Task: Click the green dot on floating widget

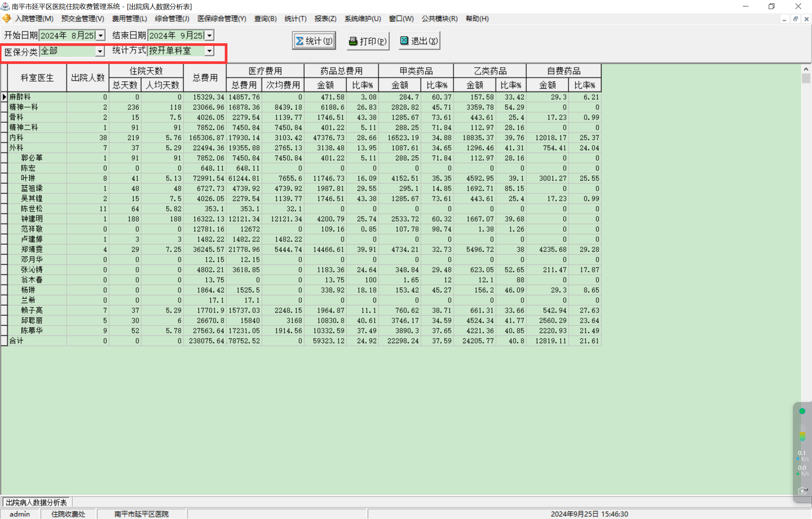Action: 802,411
